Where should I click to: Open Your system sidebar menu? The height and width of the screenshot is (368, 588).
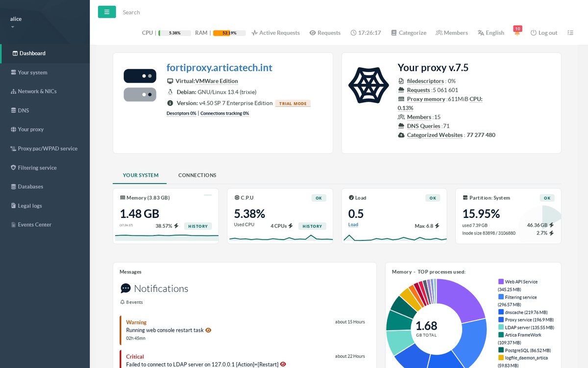pos(45,72)
